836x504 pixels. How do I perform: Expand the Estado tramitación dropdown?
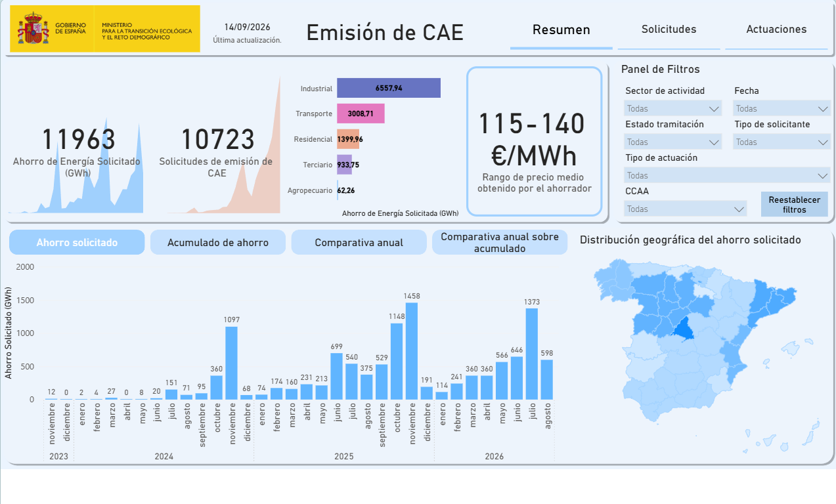pyautogui.click(x=672, y=142)
